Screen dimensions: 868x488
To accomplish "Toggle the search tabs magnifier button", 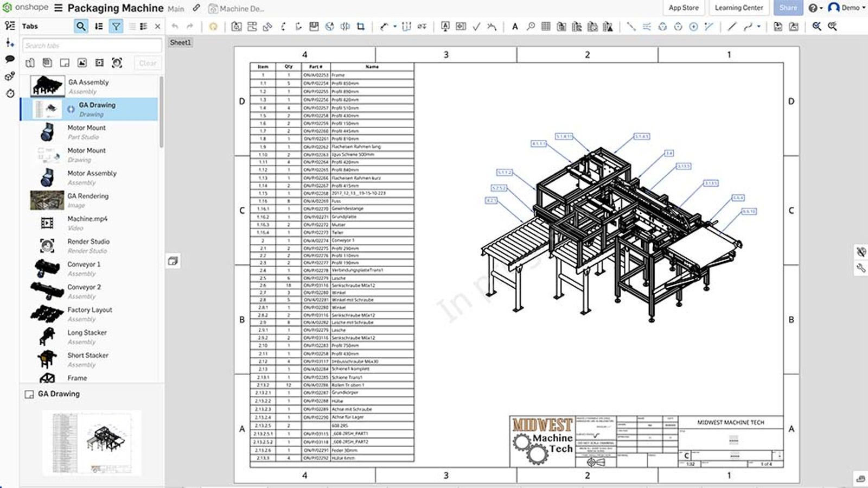I will (81, 26).
